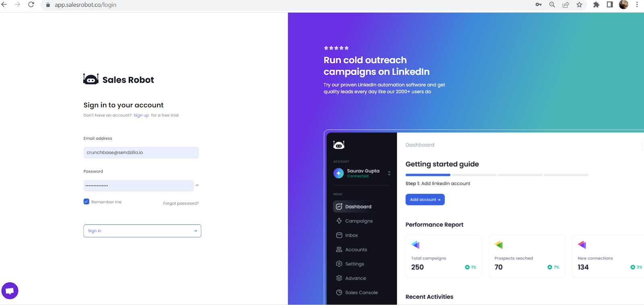This screenshot has width=644, height=305.
Task: Focus the Password field
Action: 138,186
